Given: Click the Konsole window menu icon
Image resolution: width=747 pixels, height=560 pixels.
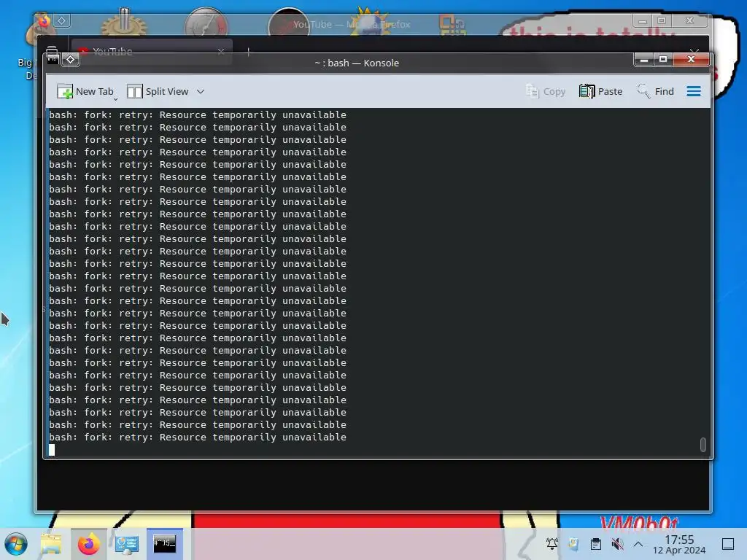Looking at the screenshot, I should (53, 59).
